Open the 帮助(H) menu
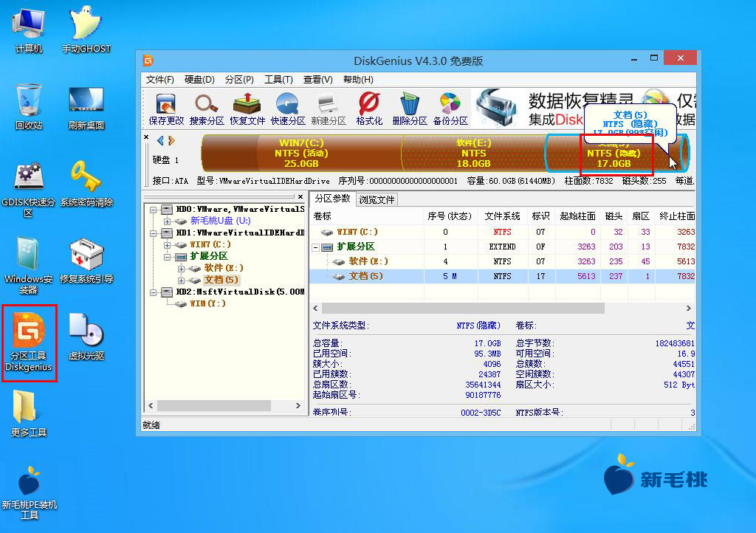Image resolution: width=756 pixels, height=533 pixels. coord(358,80)
